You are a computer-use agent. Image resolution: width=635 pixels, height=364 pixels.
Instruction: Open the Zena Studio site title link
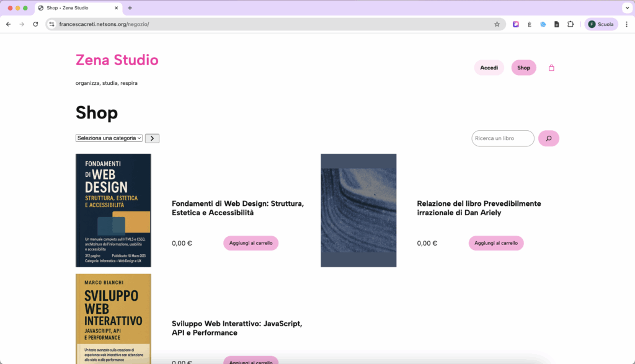117,60
